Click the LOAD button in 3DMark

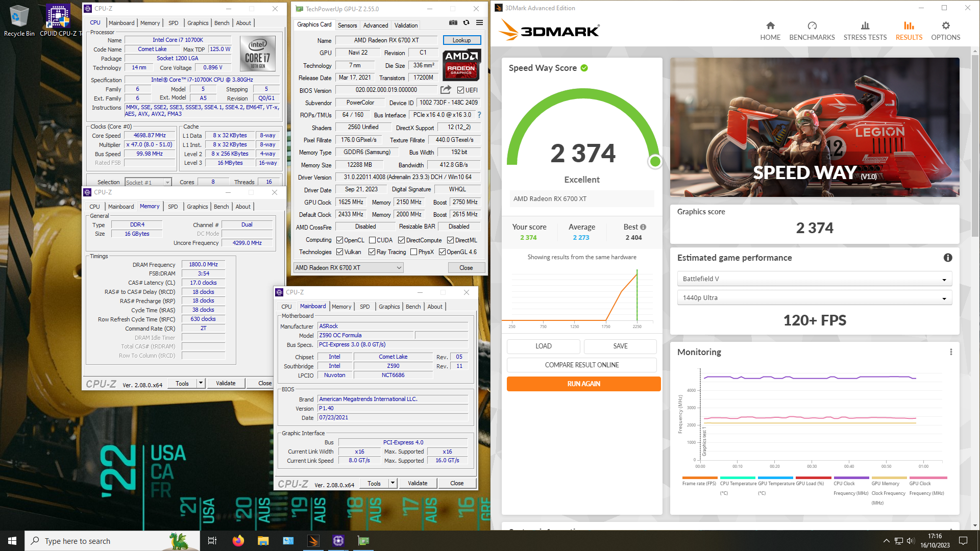[x=544, y=346]
